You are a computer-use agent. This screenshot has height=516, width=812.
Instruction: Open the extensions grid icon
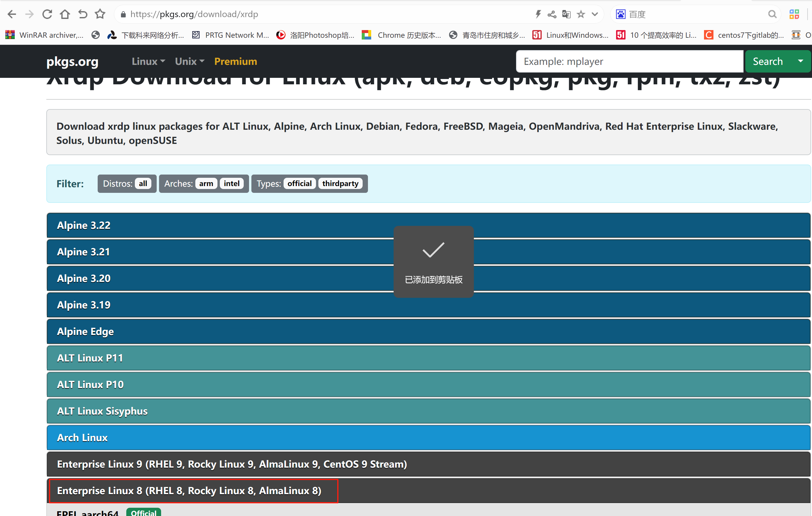[794, 14]
